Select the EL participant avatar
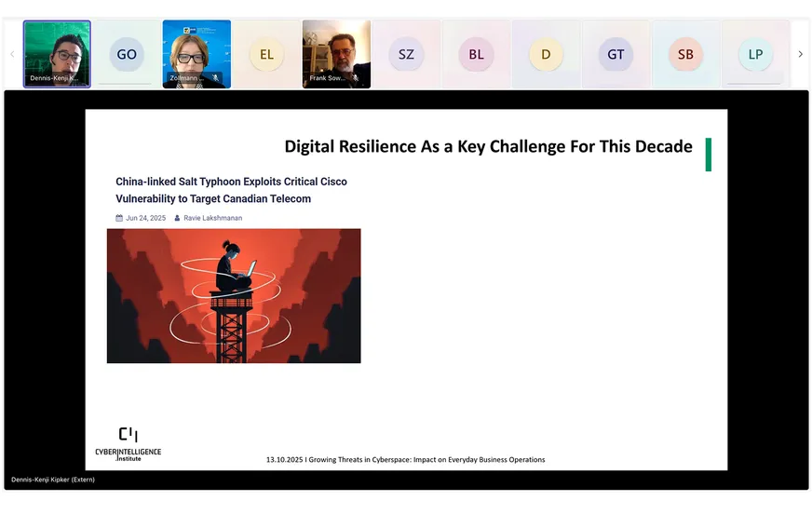The image size is (812, 514). [266, 54]
